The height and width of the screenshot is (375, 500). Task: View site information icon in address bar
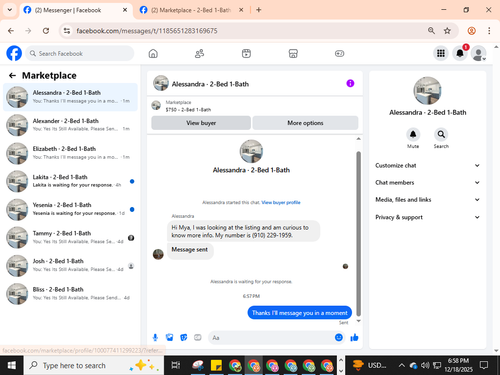[67, 31]
